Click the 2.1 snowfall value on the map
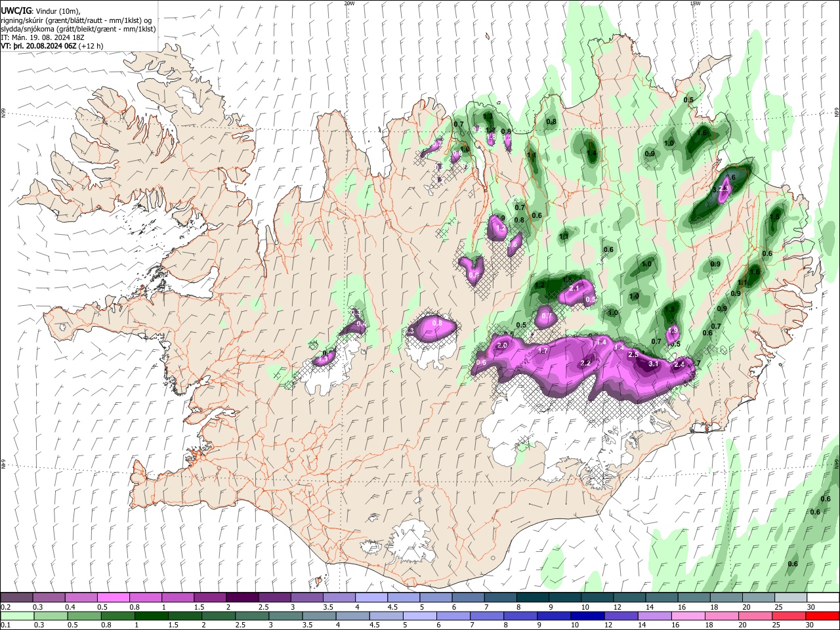Screen dimensions: 840x630 pos(574,288)
